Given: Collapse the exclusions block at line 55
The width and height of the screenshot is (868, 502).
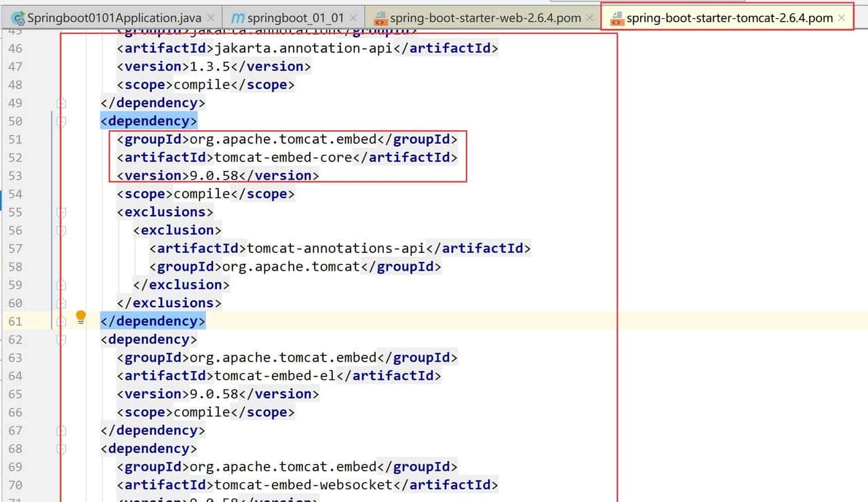Looking at the screenshot, I should pos(61,212).
